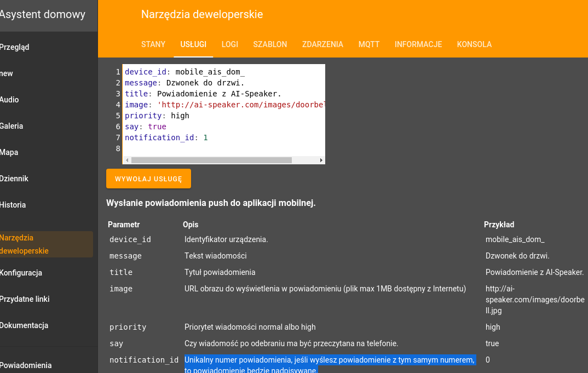Open Przydatne linki in the sidebar

click(x=25, y=299)
